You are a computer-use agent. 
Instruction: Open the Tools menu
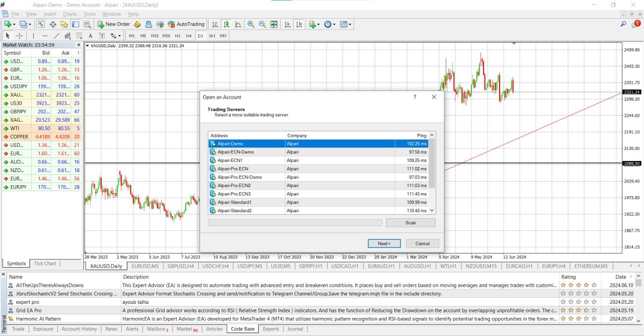[90, 14]
